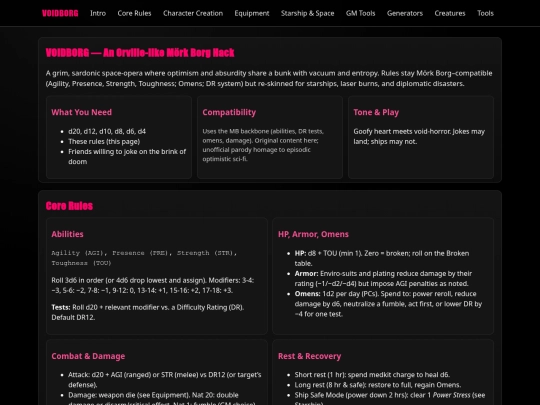Click the bullet 'Ship Safe Mode (power down 2 hrs)'
Viewport: 540px width, 405px height.
390,399
